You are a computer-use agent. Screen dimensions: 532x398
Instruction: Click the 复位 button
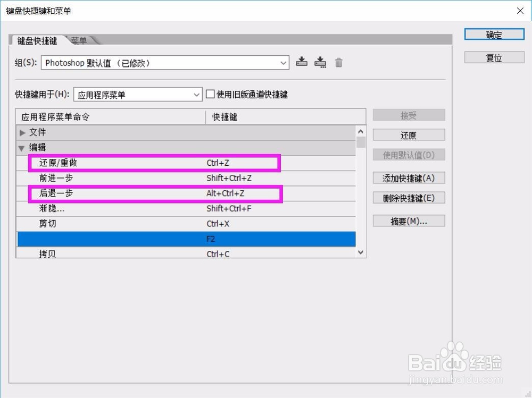click(x=494, y=57)
